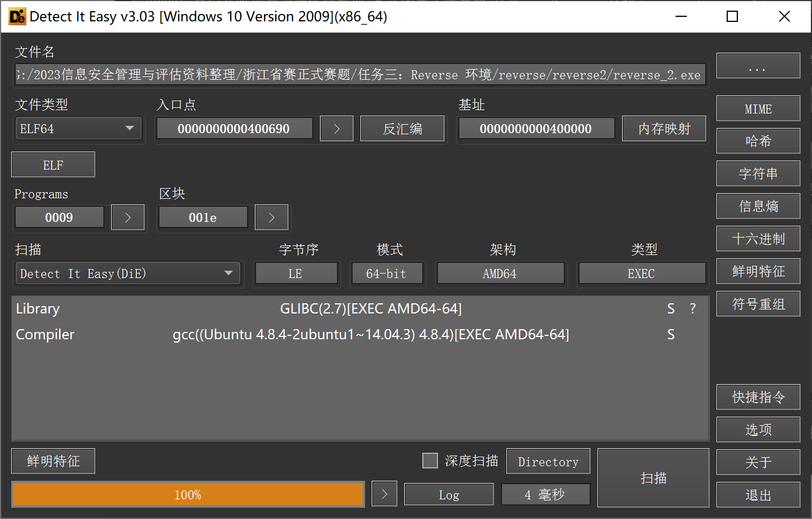812x519 pixels.
Task: Open the 选项 options dialog
Action: click(x=758, y=430)
